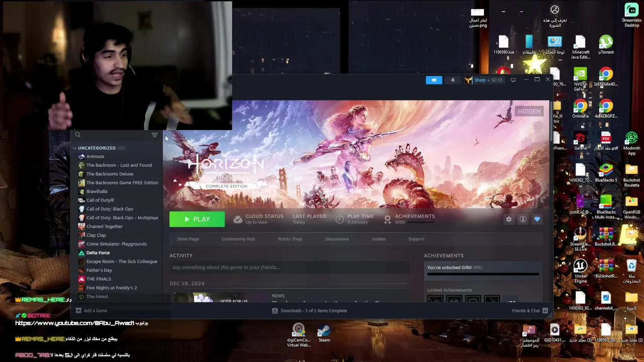
Task: Click the Steam announcements megaphone icon
Action: point(434,80)
